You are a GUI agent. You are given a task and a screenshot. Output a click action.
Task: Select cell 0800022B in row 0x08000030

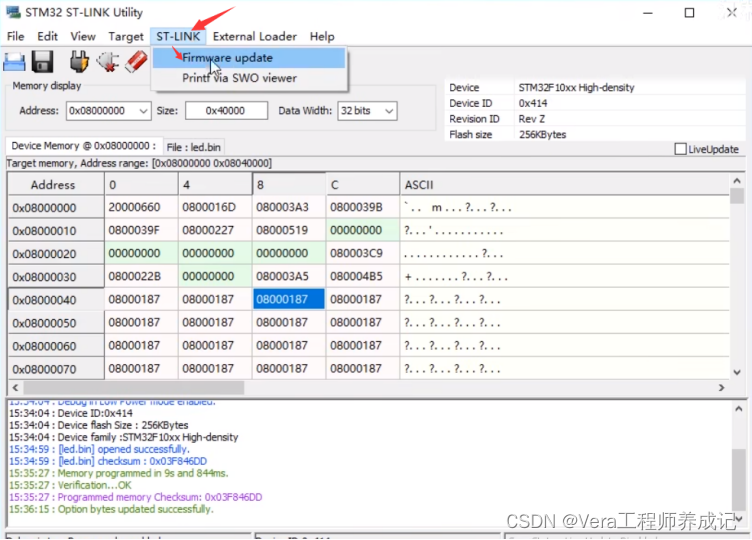141,276
